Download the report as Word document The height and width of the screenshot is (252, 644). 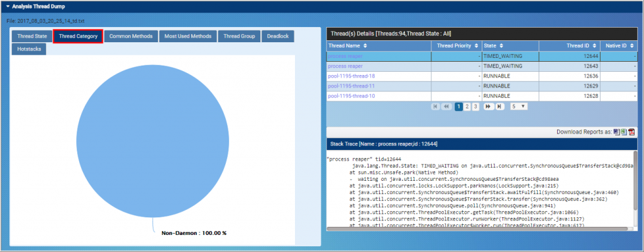point(616,132)
